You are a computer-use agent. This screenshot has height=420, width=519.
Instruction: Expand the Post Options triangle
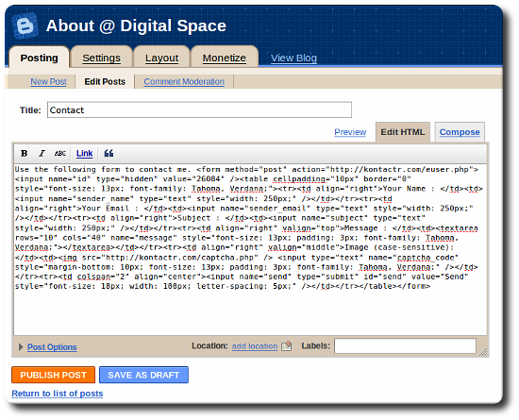[x=21, y=347]
